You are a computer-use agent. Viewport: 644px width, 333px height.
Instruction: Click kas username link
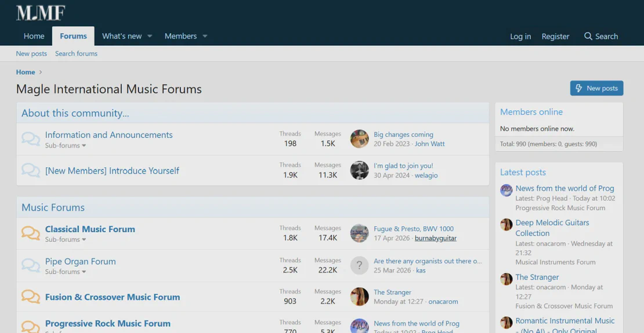coord(421,270)
